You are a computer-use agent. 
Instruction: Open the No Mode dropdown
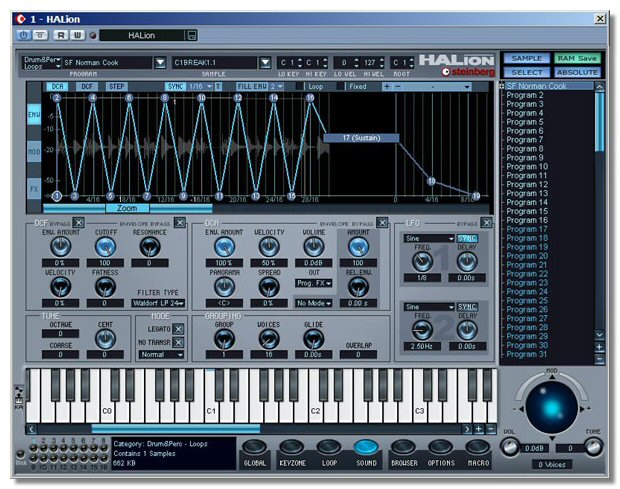(314, 303)
